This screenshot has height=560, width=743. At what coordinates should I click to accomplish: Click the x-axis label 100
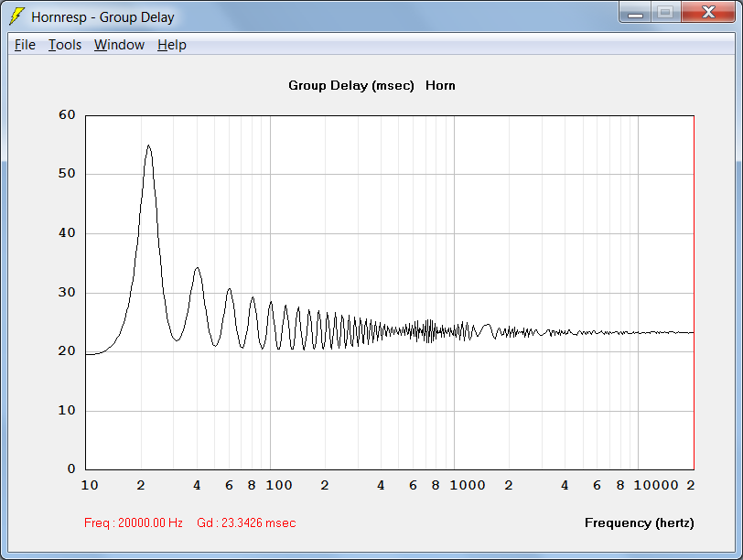278,485
